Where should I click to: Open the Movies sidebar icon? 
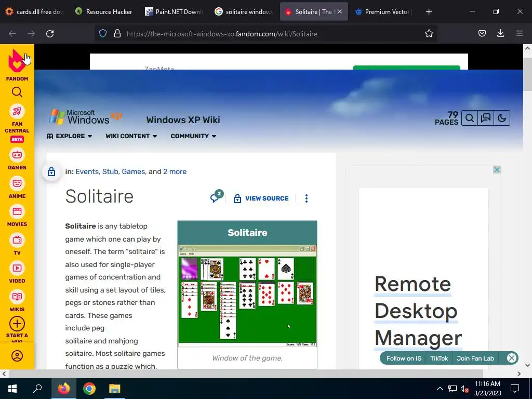point(17,212)
